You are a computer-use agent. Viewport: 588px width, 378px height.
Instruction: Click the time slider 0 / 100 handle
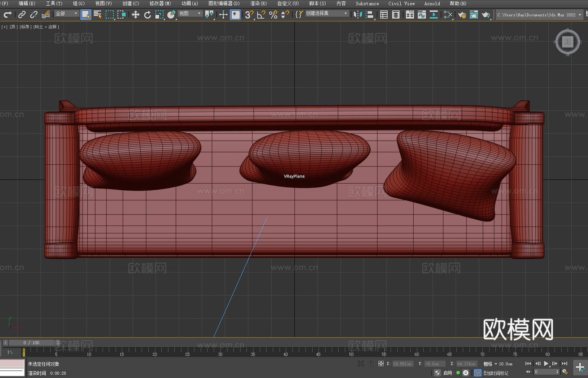(32, 343)
